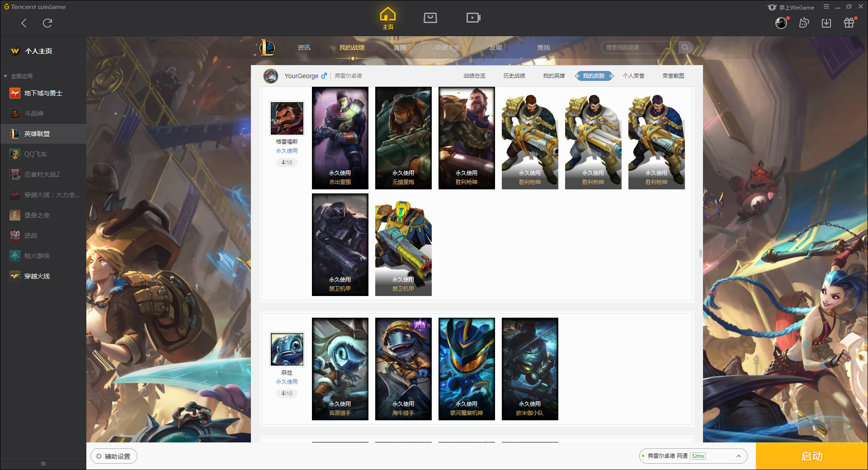Open 辅助设置 settings button

point(114,456)
